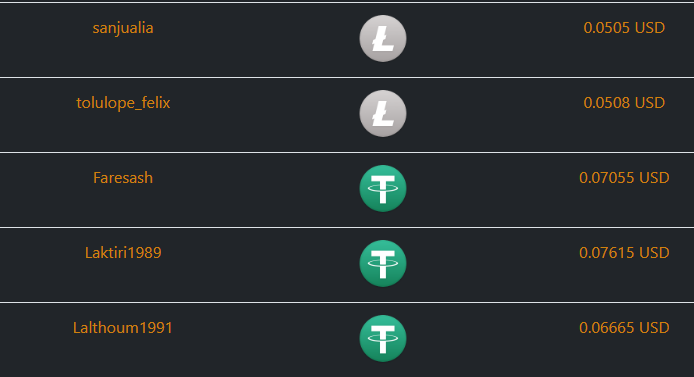The height and width of the screenshot is (377, 694).
Task: Click the 0.0505 USD payout amount
Action: [624, 28]
